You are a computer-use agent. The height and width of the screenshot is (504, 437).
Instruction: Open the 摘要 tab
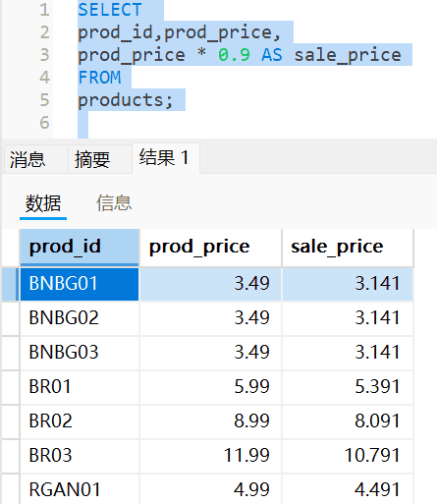click(100, 159)
